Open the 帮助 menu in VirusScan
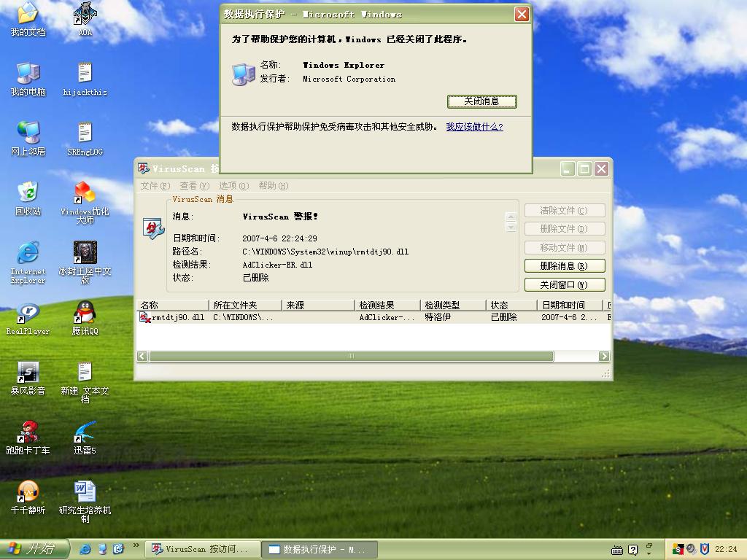The width and height of the screenshot is (747, 560). 274,186
